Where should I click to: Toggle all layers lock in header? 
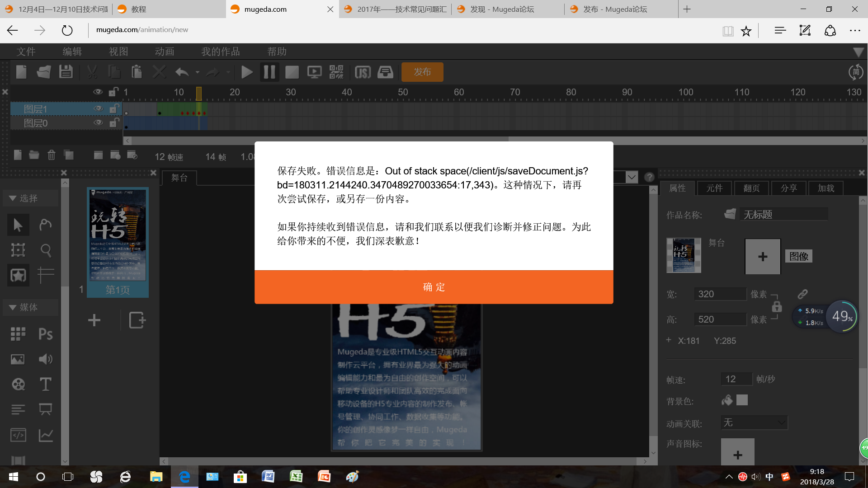(x=113, y=92)
